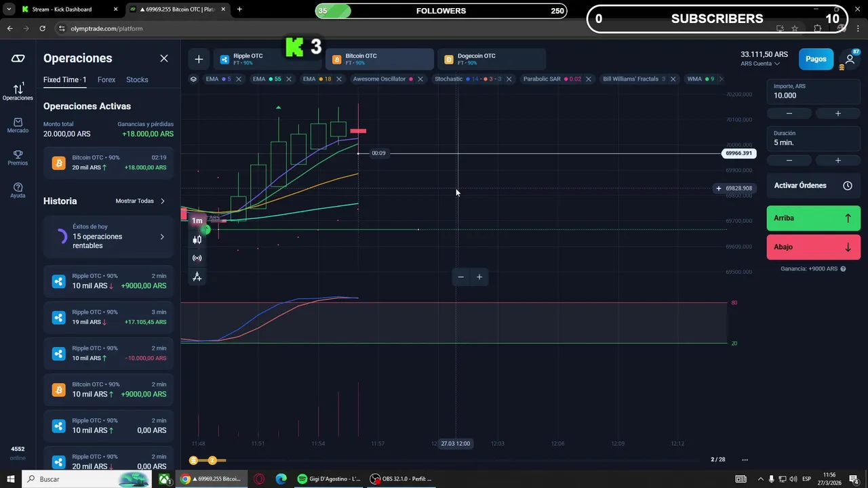The height and width of the screenshot is (488, 868).
Task: Remove the Stochastic indicator
Action: coord(509,79)
